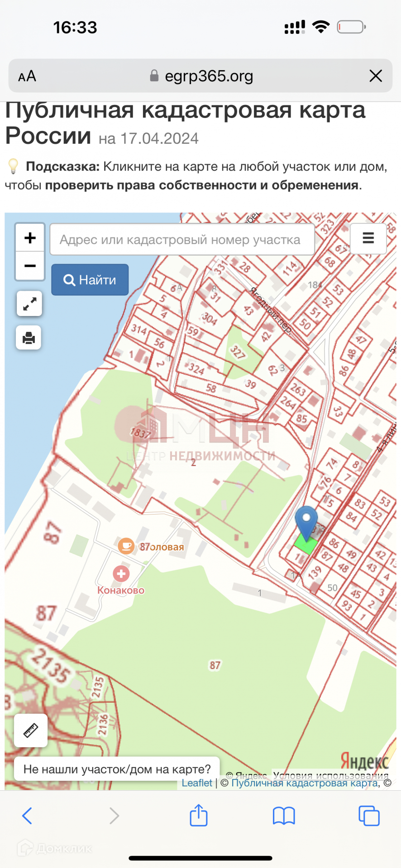Stop loading with the address bar X
This screenshot has height=868, width=401.
376,76
